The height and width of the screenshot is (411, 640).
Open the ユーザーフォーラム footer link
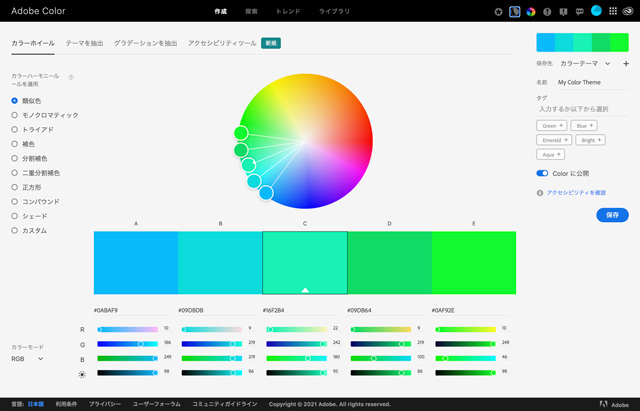(x=156, y=404)
